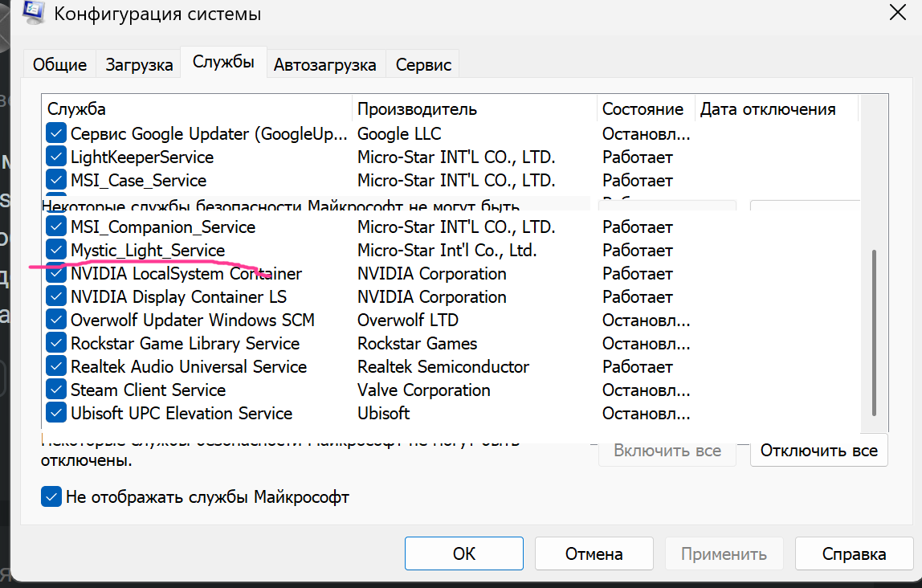922x588 pixels.
Task: Disable the Mystic_Light_Service checkbox
Action: tap(55, 251)
